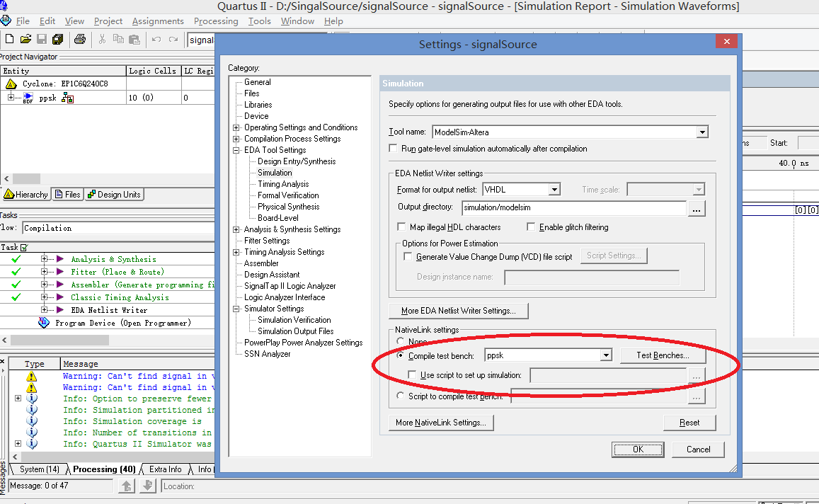Click the browse button for Output directory

click(x=697, y=208)
